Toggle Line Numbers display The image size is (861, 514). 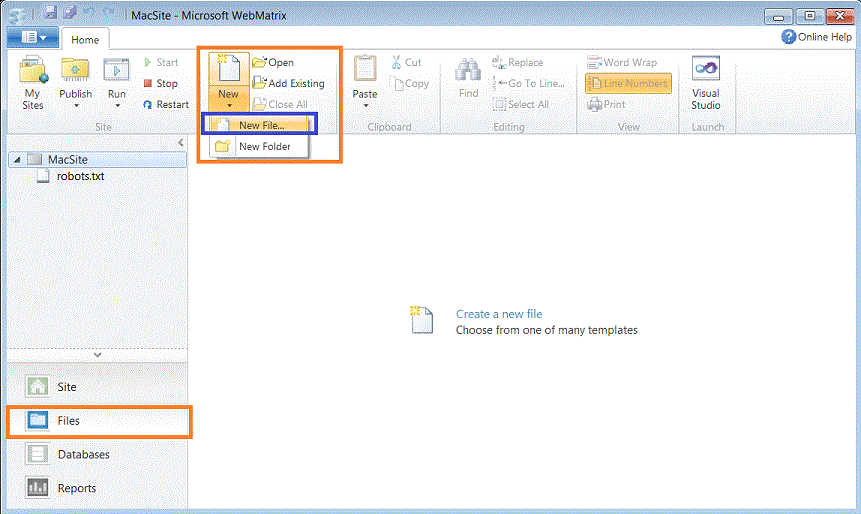(x=628, y=83)
